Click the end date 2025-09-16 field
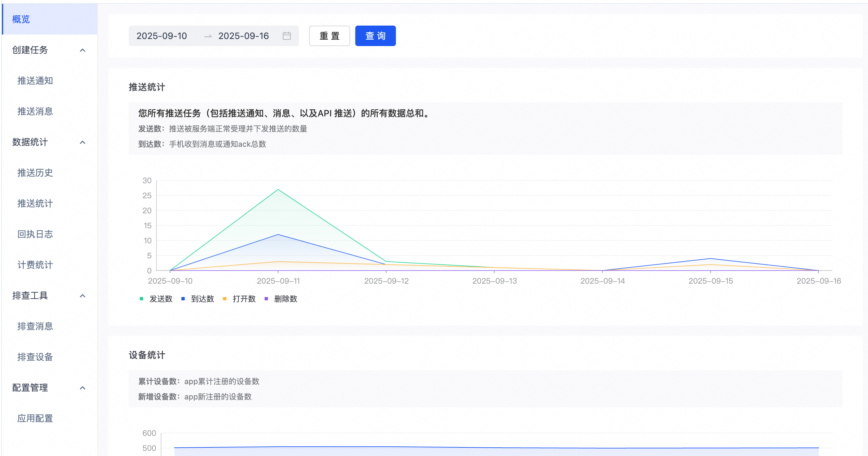The width and height of the screenshot is (868, 456). click(243, 36)
